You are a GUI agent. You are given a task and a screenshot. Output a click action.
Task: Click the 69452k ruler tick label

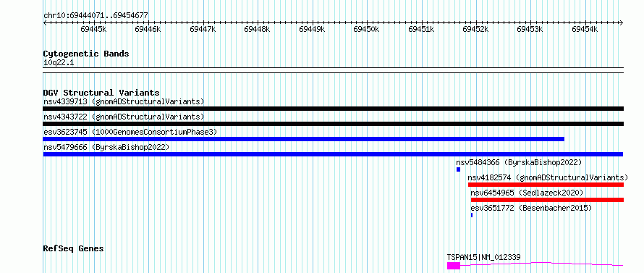(x=475, y=29)
